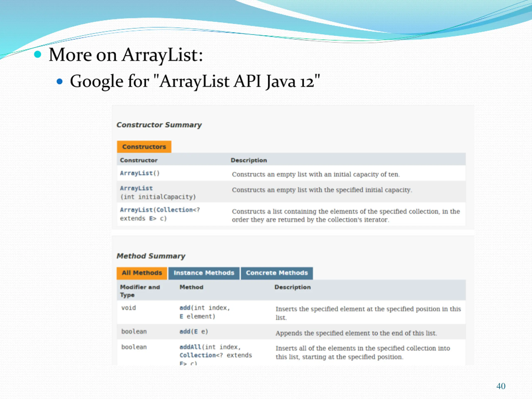
Task: Select the void modifier cell
Action: point(128,308)
